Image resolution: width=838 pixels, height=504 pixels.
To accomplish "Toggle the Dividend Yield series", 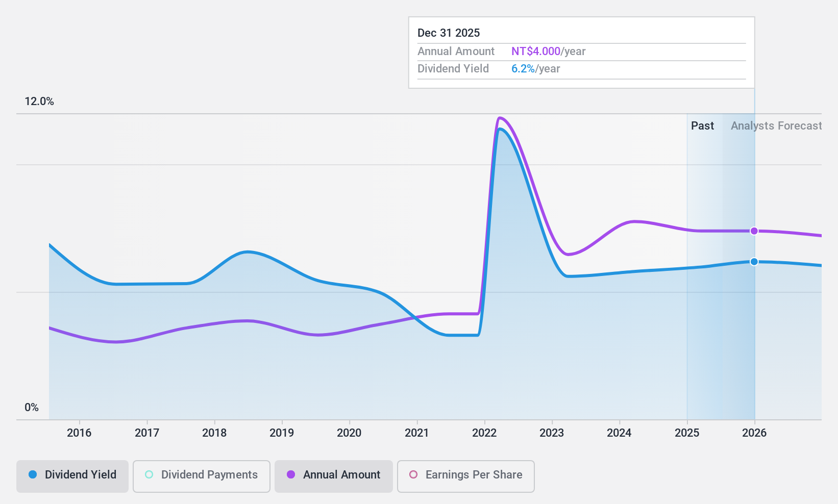I will tap(72, 476).
